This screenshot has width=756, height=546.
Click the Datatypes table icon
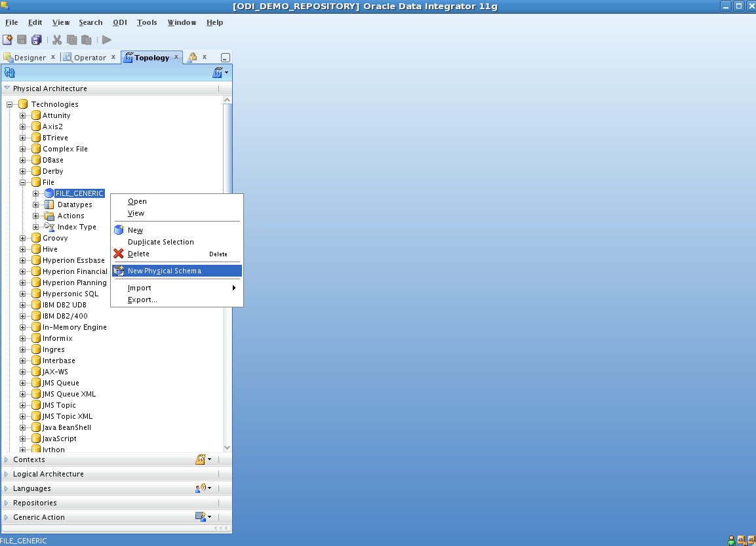tap(49, 205)
